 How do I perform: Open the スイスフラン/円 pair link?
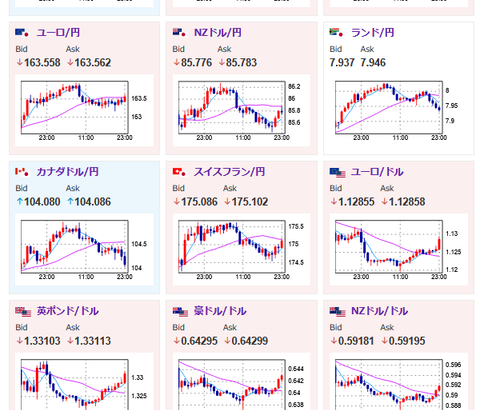coord(229,172)
